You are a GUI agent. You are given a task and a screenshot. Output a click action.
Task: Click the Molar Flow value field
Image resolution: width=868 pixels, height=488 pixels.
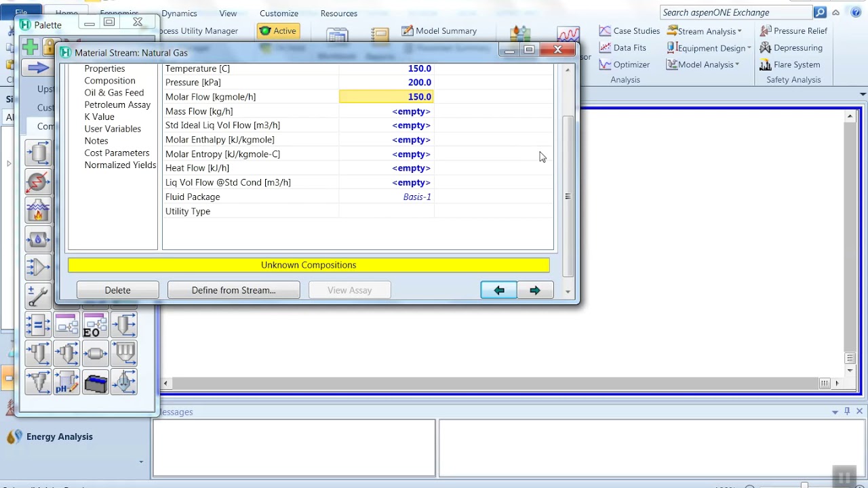[x=386, y=97]
